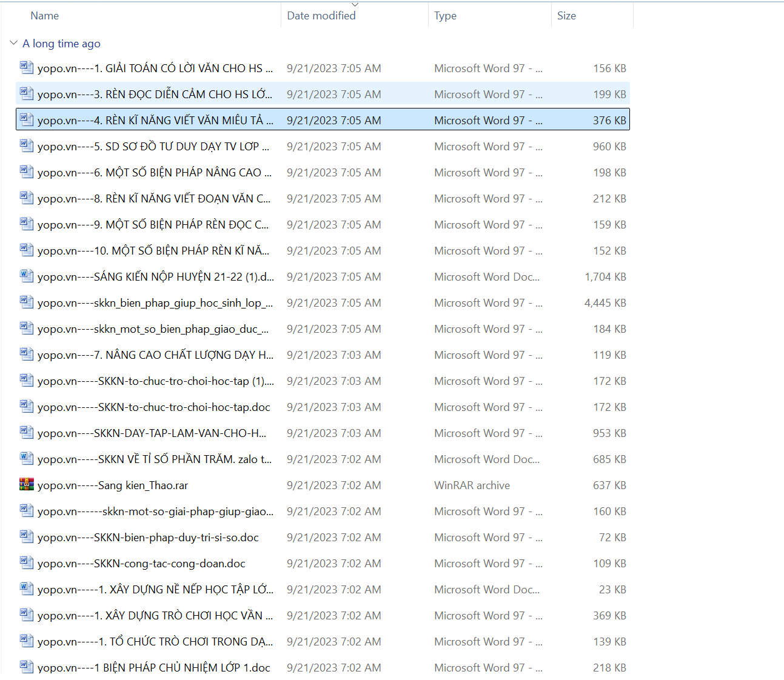Click Word icon of '3. RÈN ĐỌC DIỄN CẢM' file
The height and width of the screenshot is (680, 784).
(26, 93)
